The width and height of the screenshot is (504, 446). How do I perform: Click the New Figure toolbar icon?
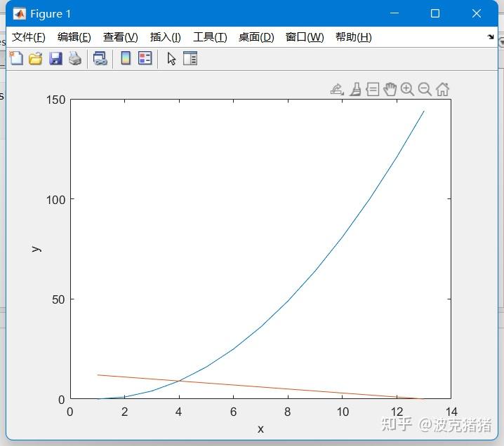pos(16,59)
